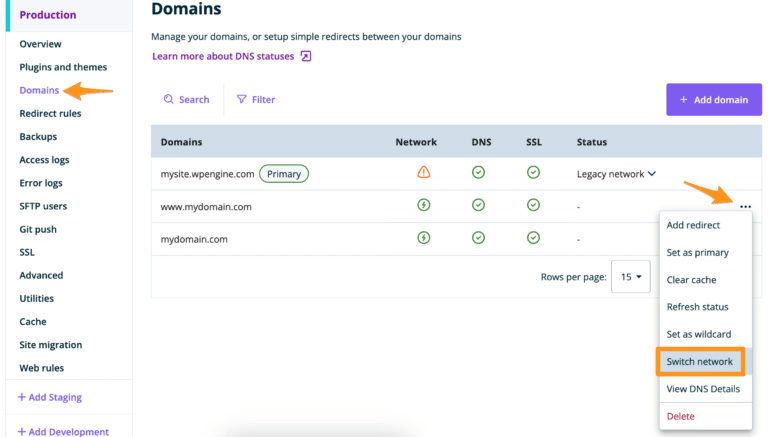Open the three-dot menu for www.mydomain.com
This screenshot has height=437, width=768.
click(745, 206)
